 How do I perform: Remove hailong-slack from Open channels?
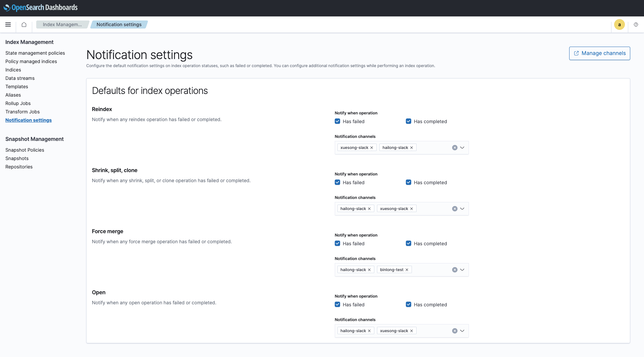coord(369,331)
